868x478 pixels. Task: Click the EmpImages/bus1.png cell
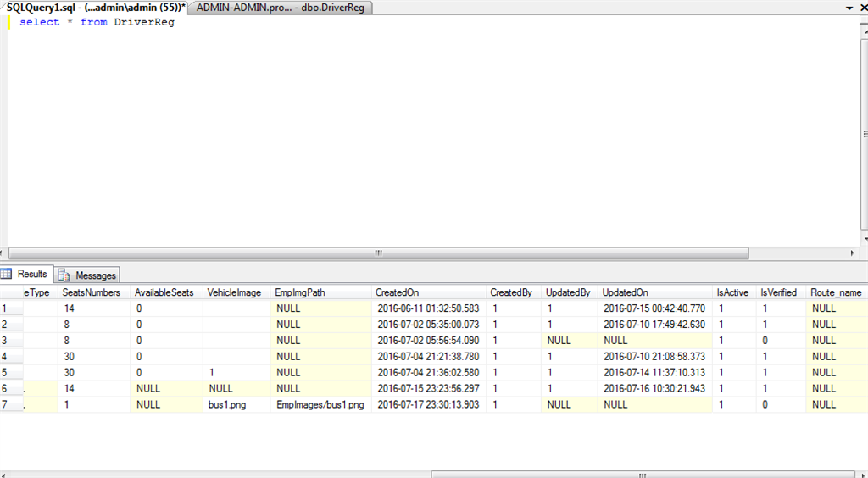tap(321, 404)
